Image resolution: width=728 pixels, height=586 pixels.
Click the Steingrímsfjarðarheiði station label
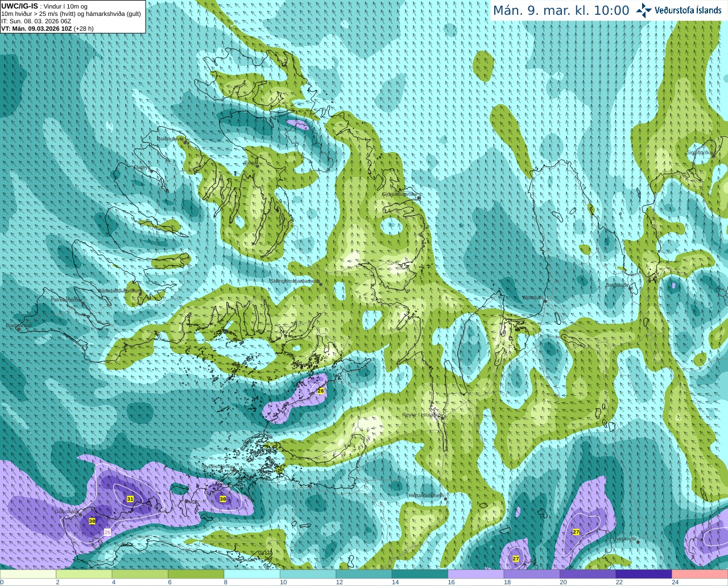click(295, 280)
